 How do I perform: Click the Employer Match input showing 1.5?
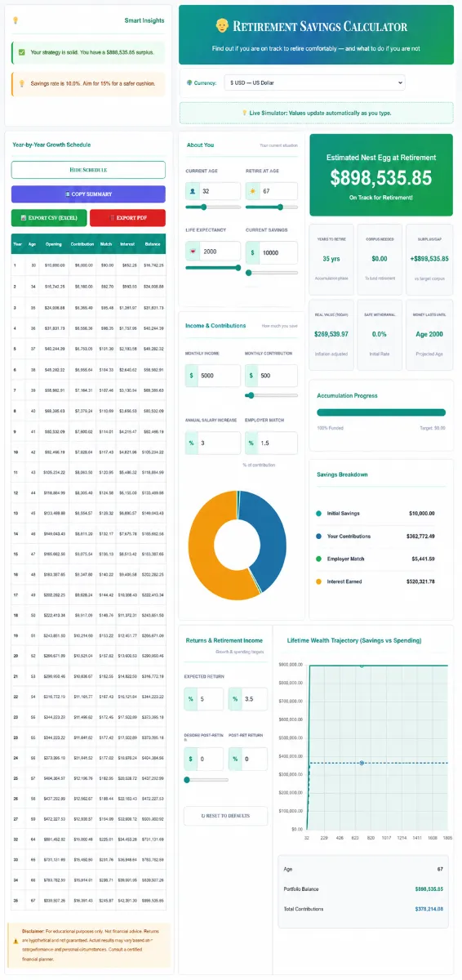(278, 443)
